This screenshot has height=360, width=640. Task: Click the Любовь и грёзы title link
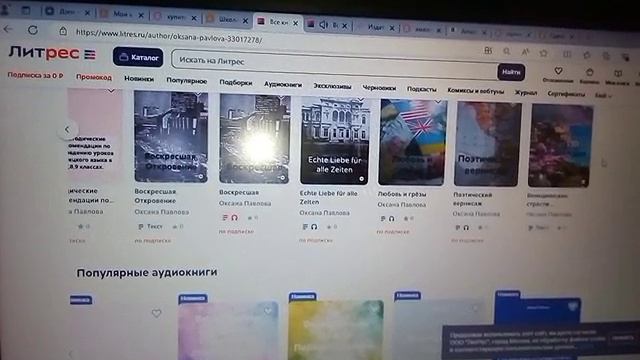point(402,194)
